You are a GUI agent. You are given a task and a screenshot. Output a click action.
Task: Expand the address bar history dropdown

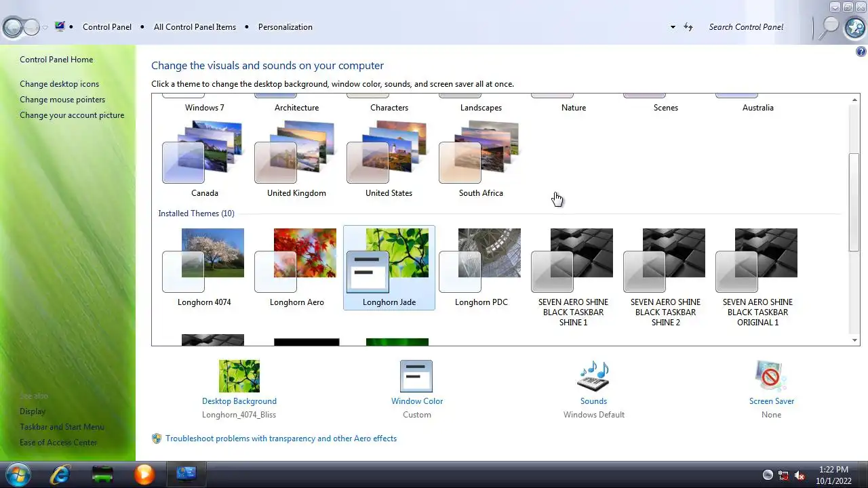click(x=673, y=27)
